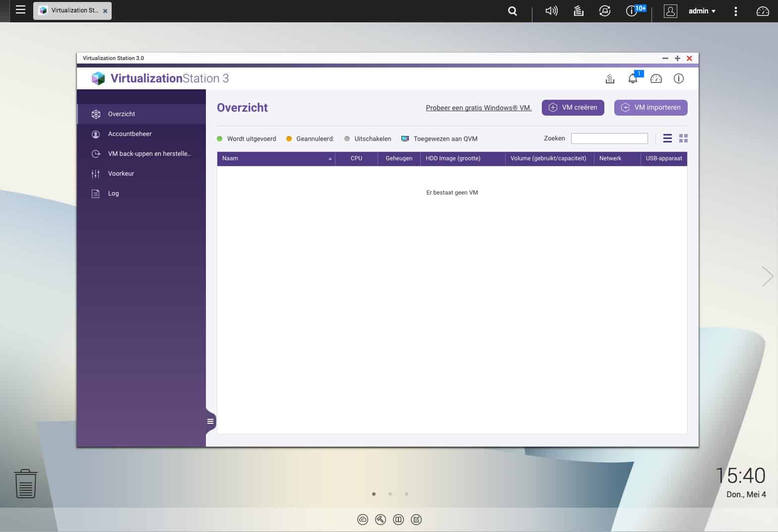Click the Virtualization Station cube logo
The width and height of the screenshot is (778, 532).
(x=98, y=78)
